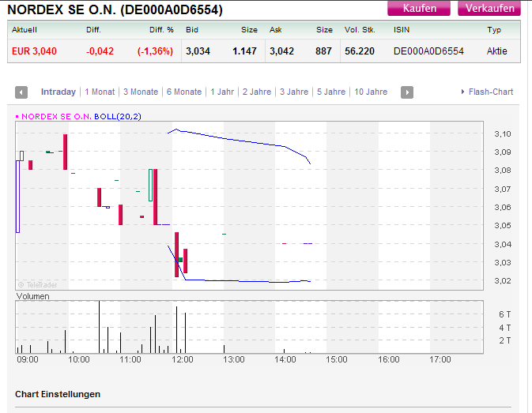The height and width of the screenshot is (413, 532).
Task: Show the 10 Jahre chart
Action: pyautogui.click(x=371, y=92)
